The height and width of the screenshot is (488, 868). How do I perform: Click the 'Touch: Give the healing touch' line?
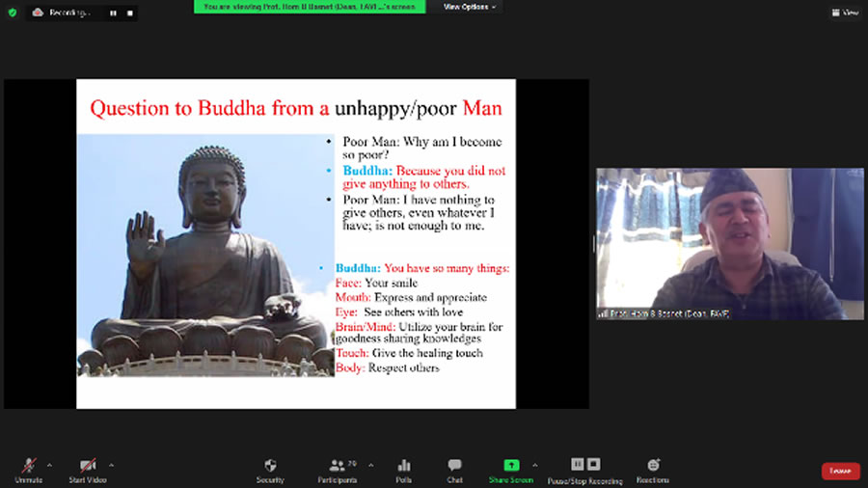tap(409, 353)
